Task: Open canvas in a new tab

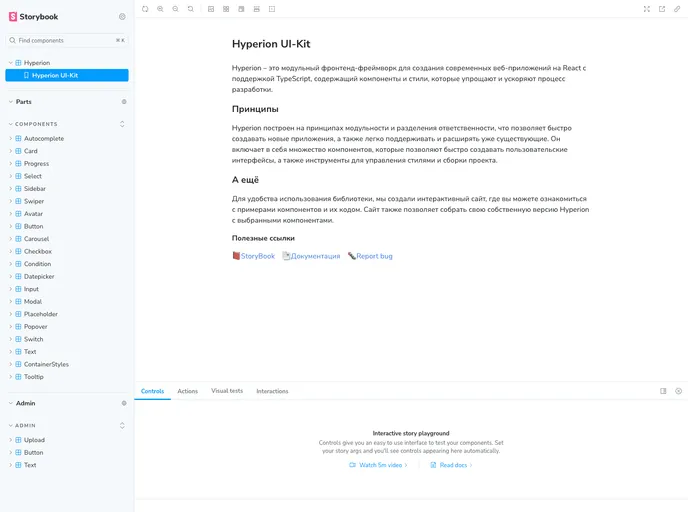Action: 662,9
